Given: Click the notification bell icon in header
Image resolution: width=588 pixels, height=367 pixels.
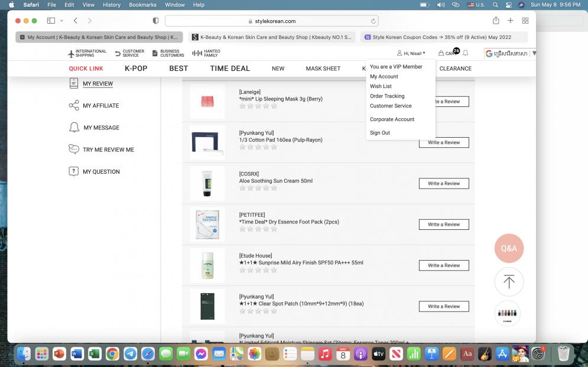Looking at the screenshot, I should pos(466,53).
